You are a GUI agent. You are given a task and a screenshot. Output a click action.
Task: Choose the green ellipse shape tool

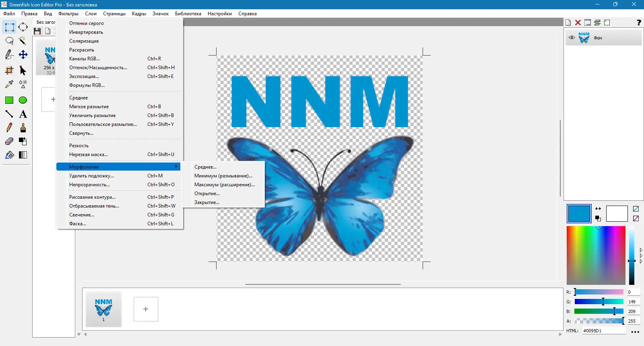coord(23,100)
